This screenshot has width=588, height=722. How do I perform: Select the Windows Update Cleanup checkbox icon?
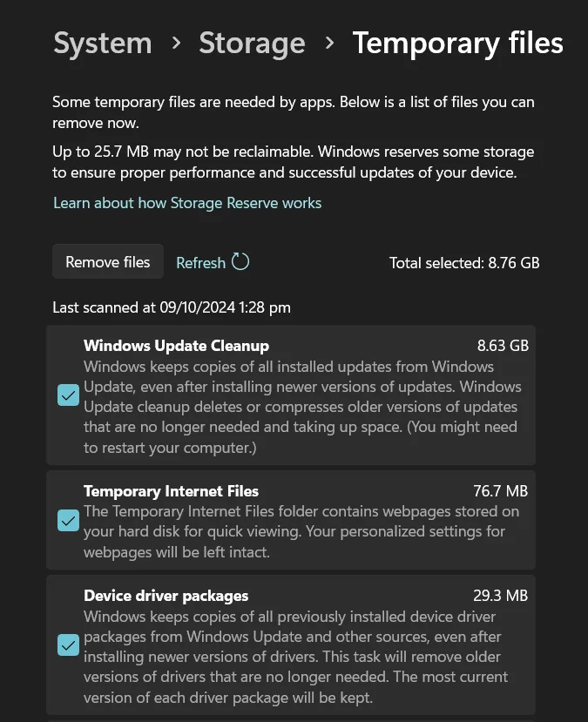(68, 395)
